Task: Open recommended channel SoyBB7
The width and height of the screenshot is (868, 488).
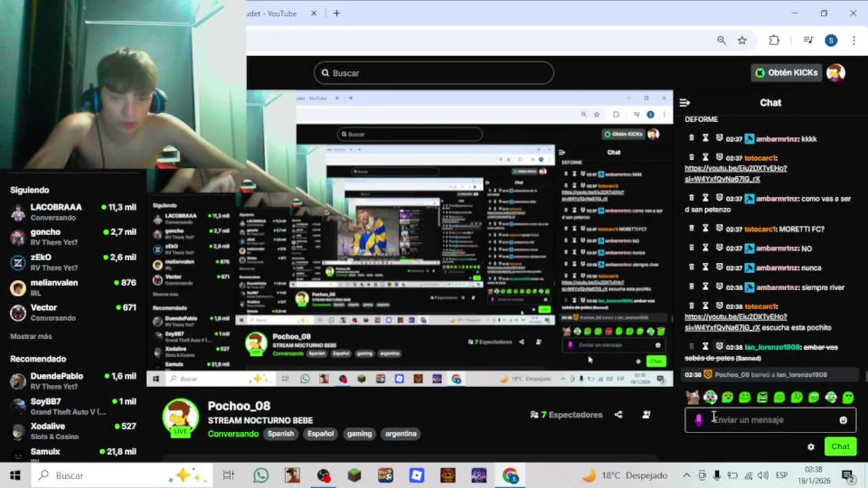Action: (73, 406)
